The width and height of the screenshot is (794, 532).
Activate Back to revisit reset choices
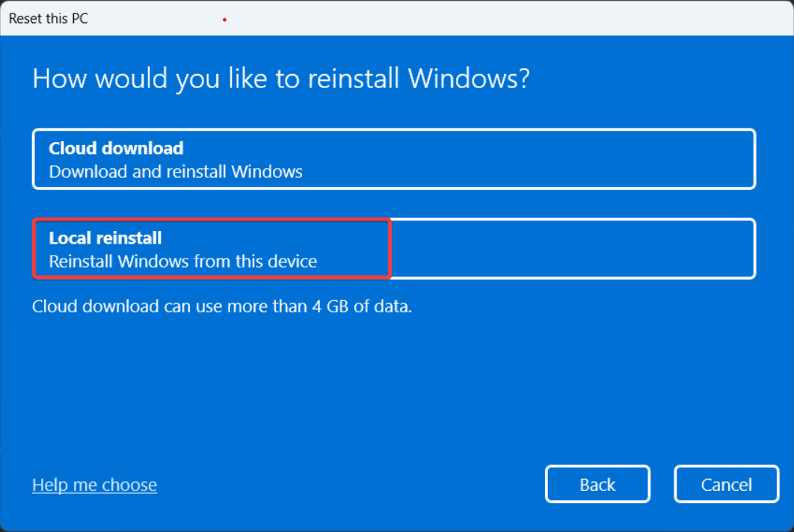597,483
